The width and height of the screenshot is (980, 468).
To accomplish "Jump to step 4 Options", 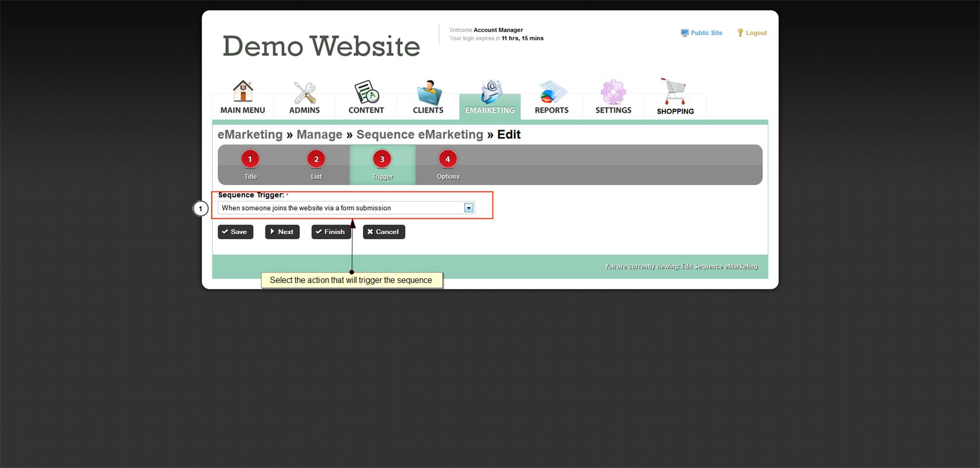I will (447, 159).
